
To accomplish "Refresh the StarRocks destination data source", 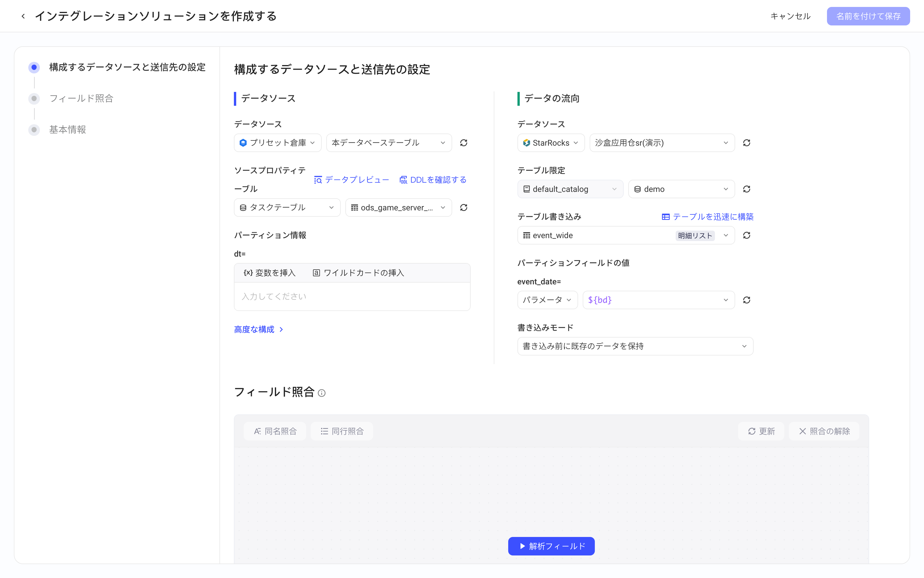I will (x=746, y=142).
